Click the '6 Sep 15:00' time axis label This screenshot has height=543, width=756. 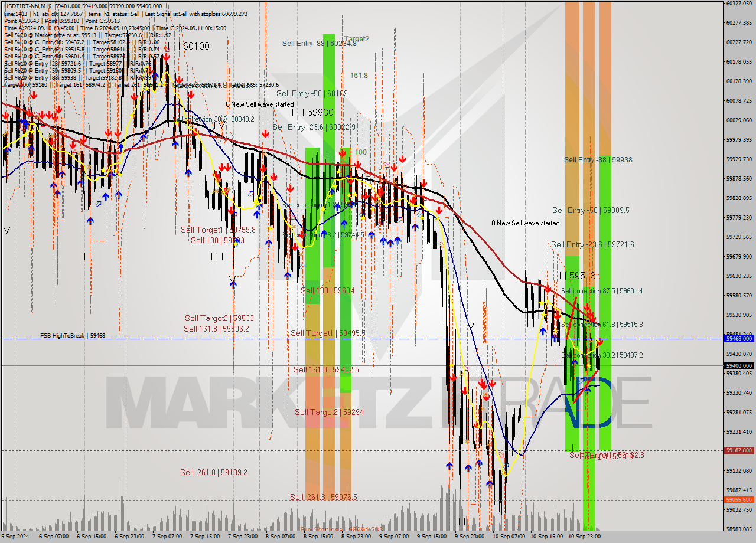(90, 537)
